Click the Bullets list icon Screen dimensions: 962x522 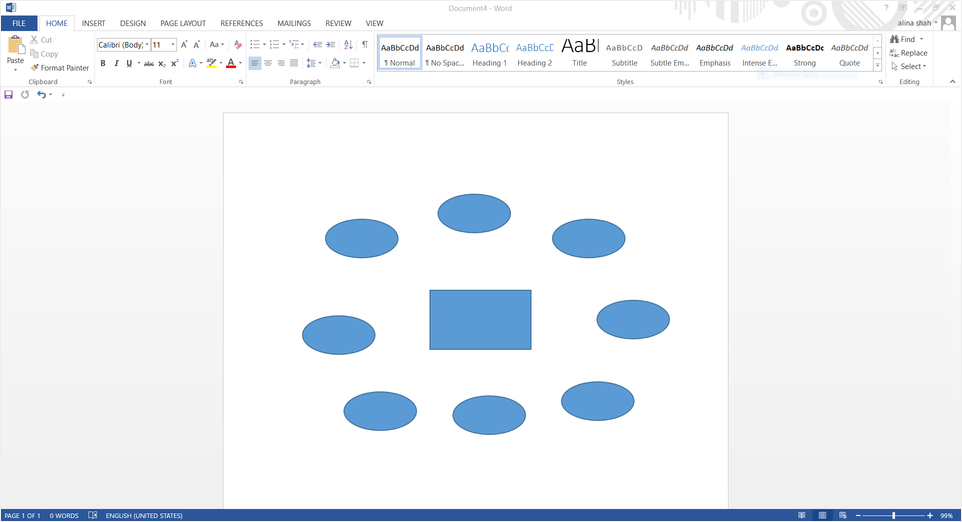[255, 45]
